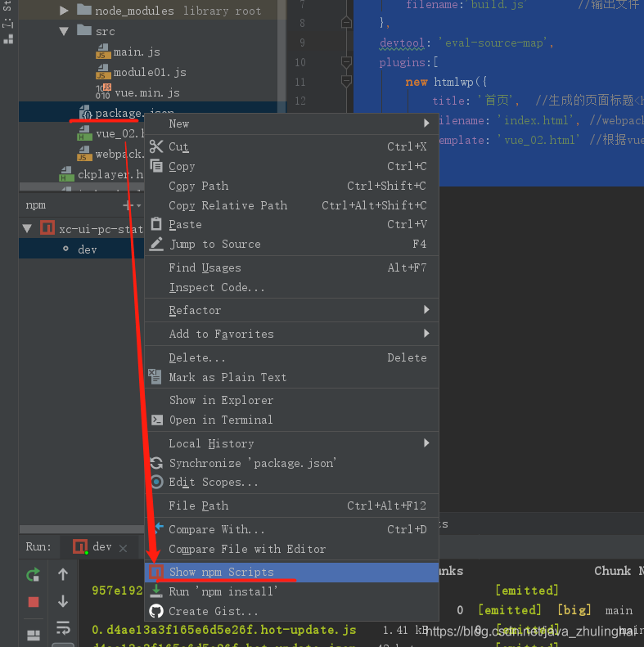644x647 pixels.
Task: Click the up arrow in the Run panel
Action: click(x=63, y=574)
